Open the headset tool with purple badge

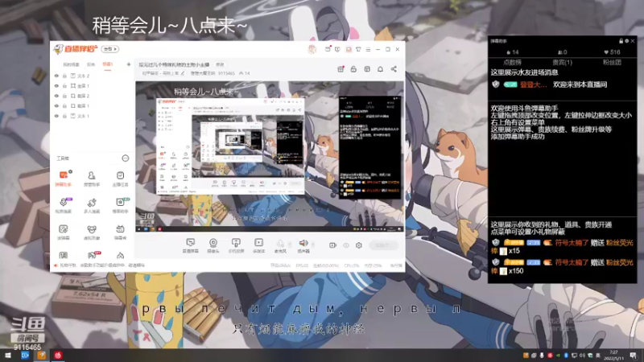(x=64, y=205)
